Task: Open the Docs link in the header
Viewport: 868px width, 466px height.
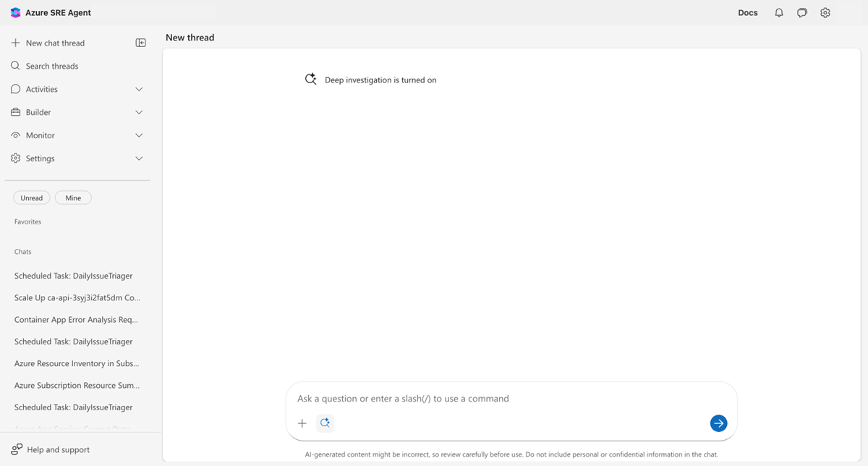Action: click(x=748, y=13)
